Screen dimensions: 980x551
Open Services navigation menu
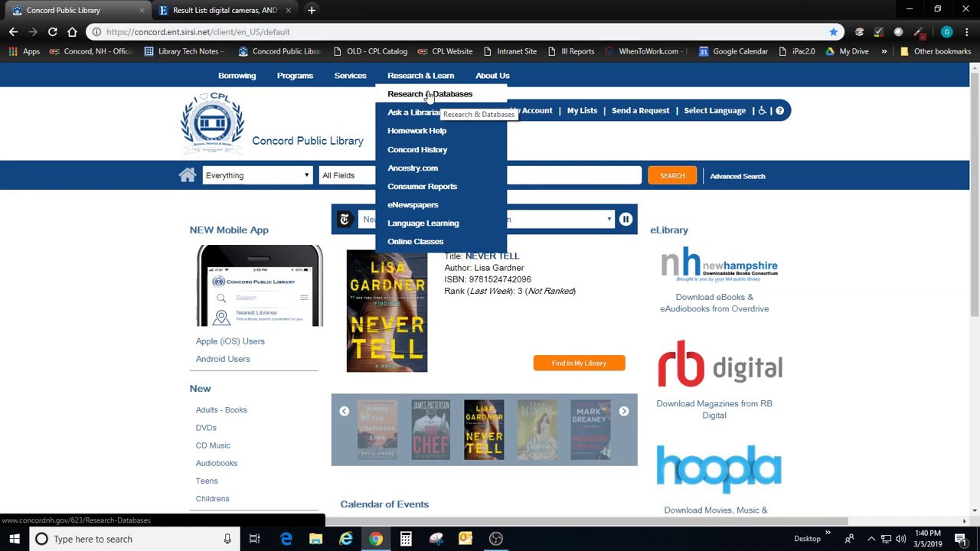click(x=350, y=76)
